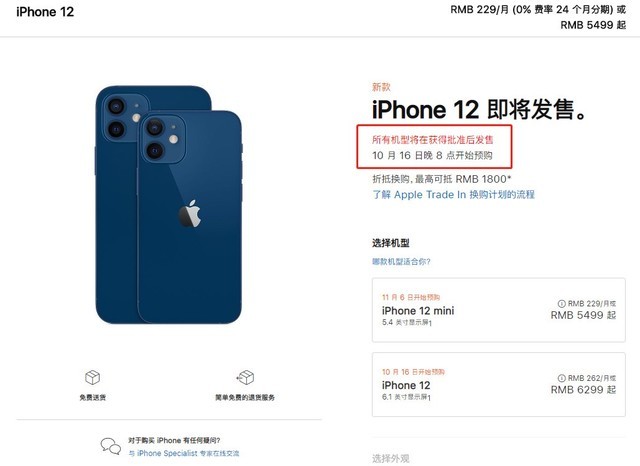Click the Apple logo on the blue iPhone

tap(190, 213)
